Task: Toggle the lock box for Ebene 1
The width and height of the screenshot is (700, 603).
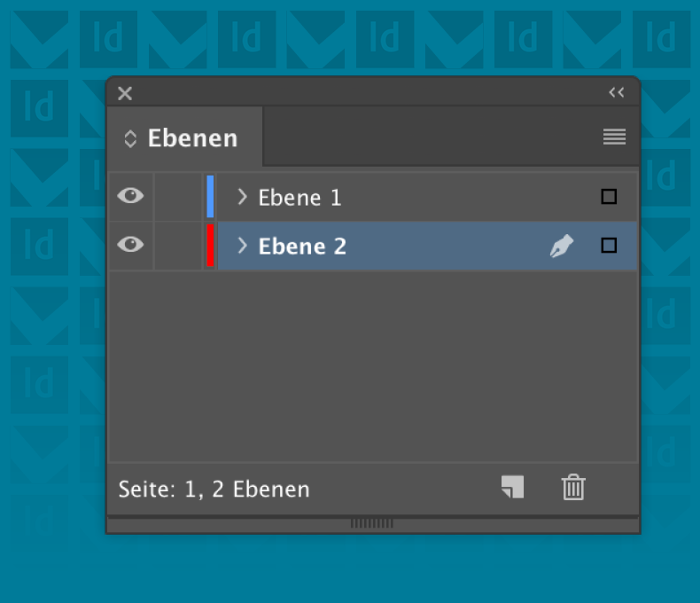Action: point(177,197)
